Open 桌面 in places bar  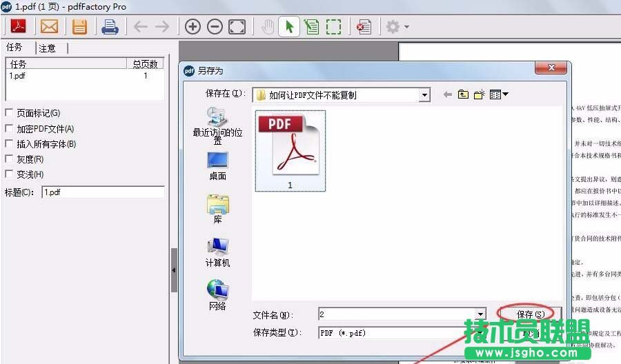217,167
